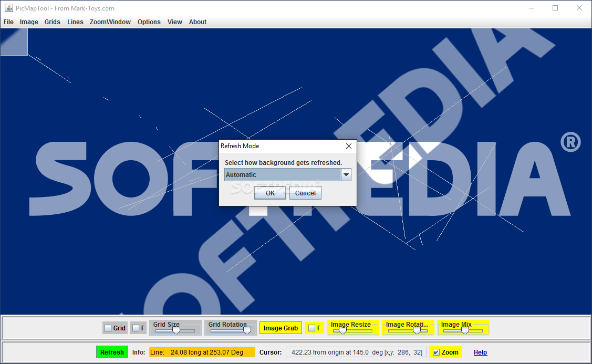Screen dimensions: 592x364
Task: Confirm dialog with OK button
Action: tap(270, 193)
